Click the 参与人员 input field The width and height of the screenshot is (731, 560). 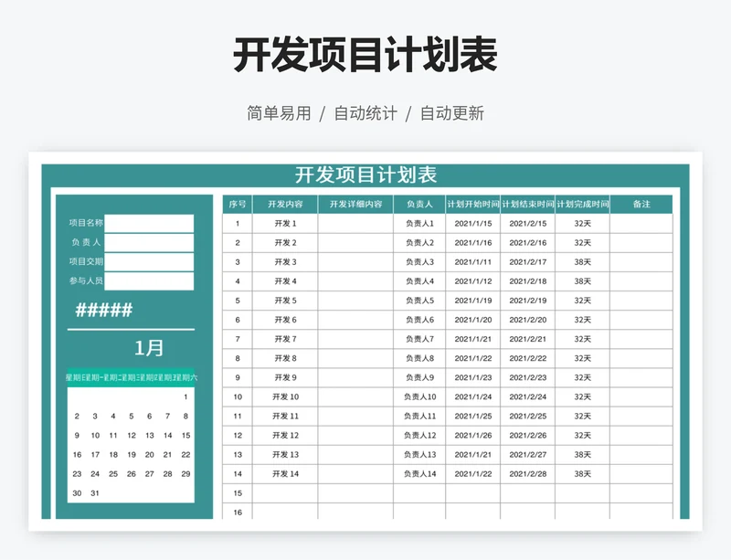coord(149,281)
